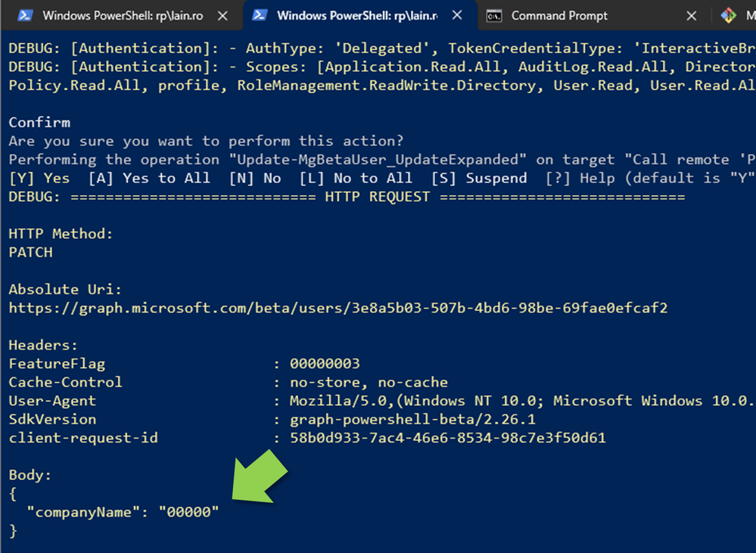Image resolution: width=756 pixels, height=553 pixels.
Task: Click the colorful diamond icon on the last tab
Action: pos(729,16)
